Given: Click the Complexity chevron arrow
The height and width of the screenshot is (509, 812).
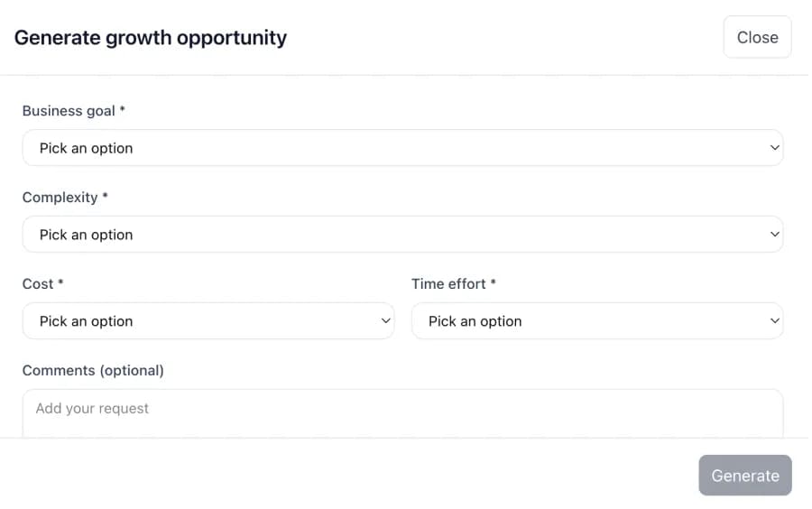Looking at the screenshot, I should (774, 235).
